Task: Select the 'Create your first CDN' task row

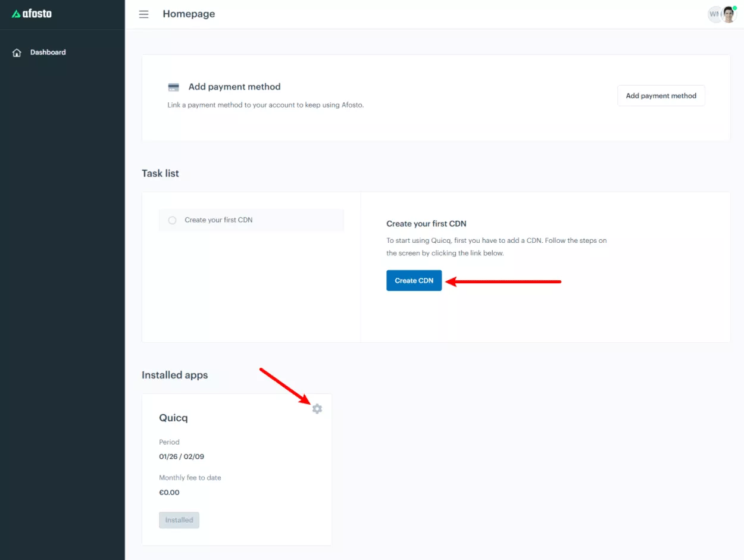Action: pyautogui.click(x=251, y=220)
